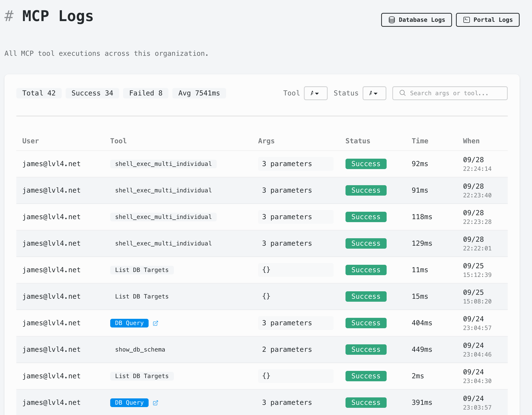Select the first DB Query badge
The width and height of the screenshot is (532, 415).
click(x=129, y=323)
